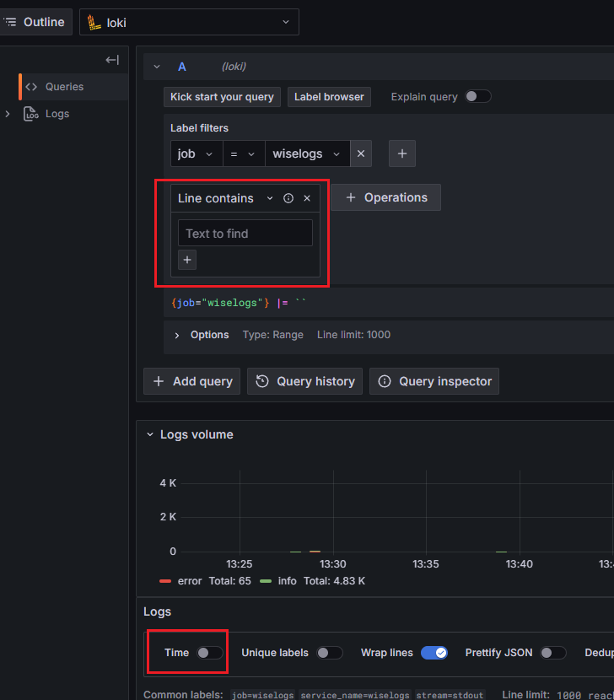This screenshot has width=614, height=700.
Task: Click service_name=wiselogs common label
Action: pos(355,695)
